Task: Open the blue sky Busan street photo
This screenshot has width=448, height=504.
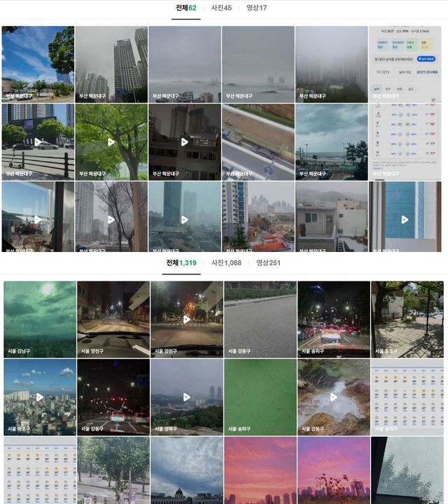Action: (38, 64)
